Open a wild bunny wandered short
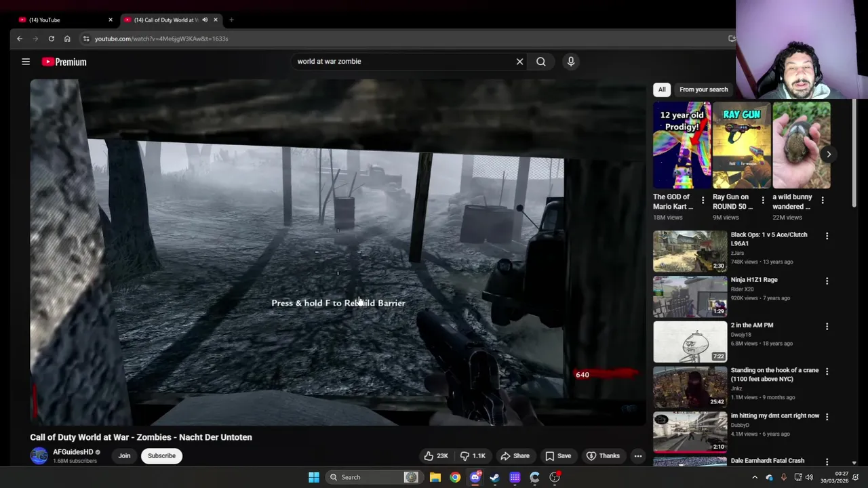This screenshot has width=868, height=488. click(x=801, y=146)
